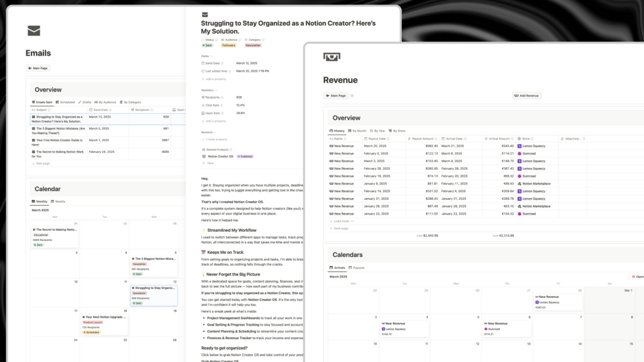The width and height of the screenshot is (644, 362).
Task: Select the History tab in Revenue overview
Action: [x=337, y=131]
